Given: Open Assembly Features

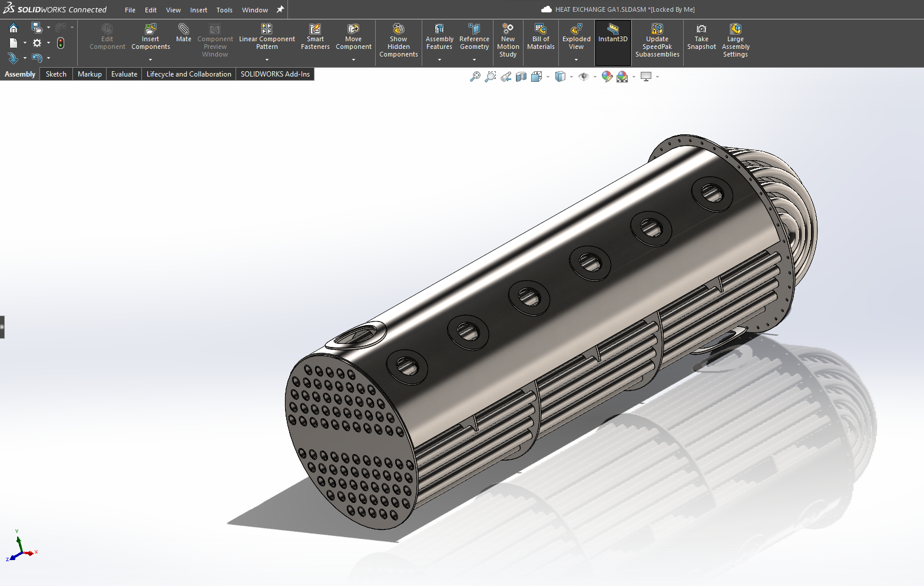Looking at the screenshot, I should (439, 37).
